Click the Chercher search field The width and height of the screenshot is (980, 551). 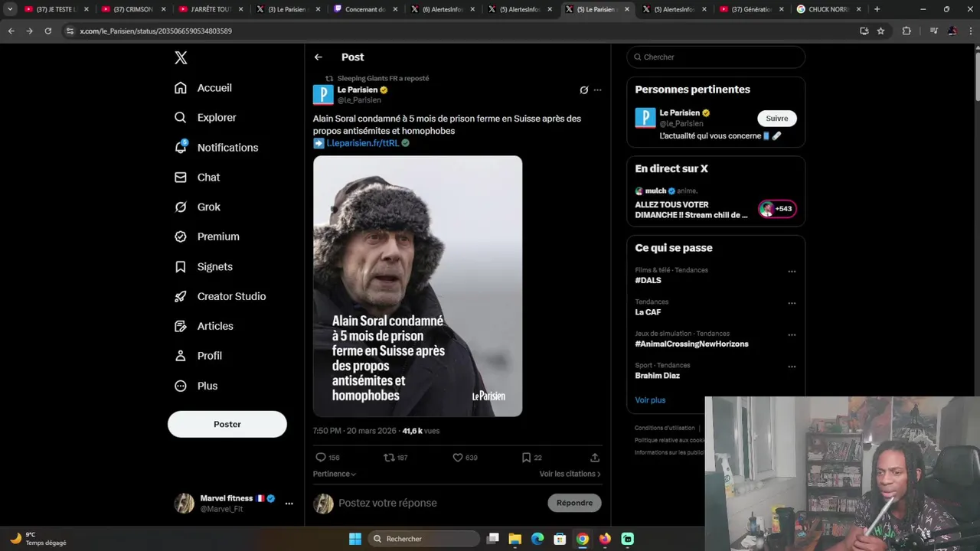pyautogui.click(x=716, y=57)
